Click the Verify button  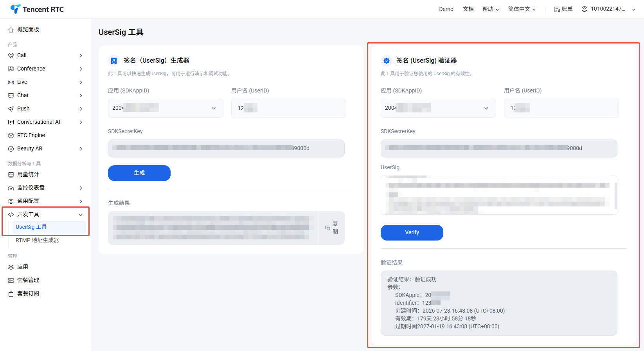412,233
